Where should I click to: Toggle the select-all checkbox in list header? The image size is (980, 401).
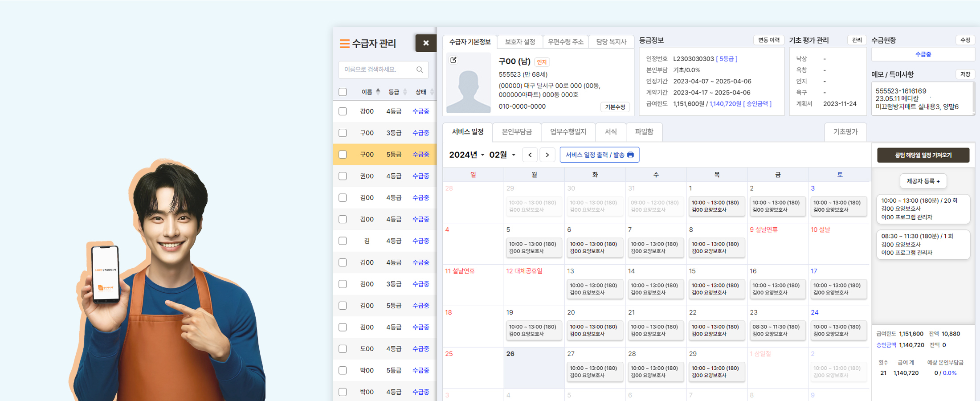pos(343,92)
